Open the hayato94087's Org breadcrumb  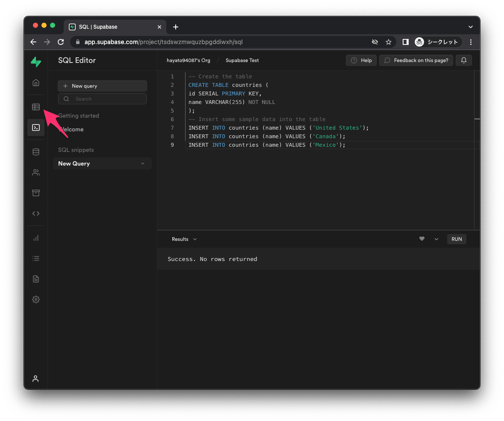(189, 60)
